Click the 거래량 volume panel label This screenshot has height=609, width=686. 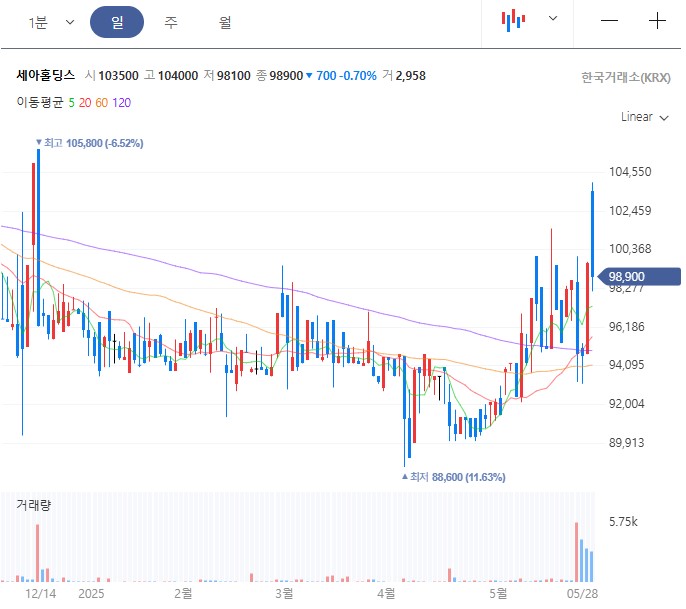tap(33, 506)
